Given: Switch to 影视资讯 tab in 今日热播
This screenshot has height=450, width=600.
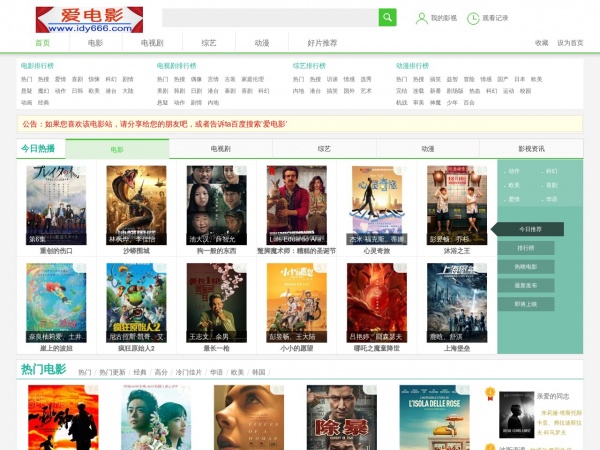Looking at the screenshot, I should (532, 148).
